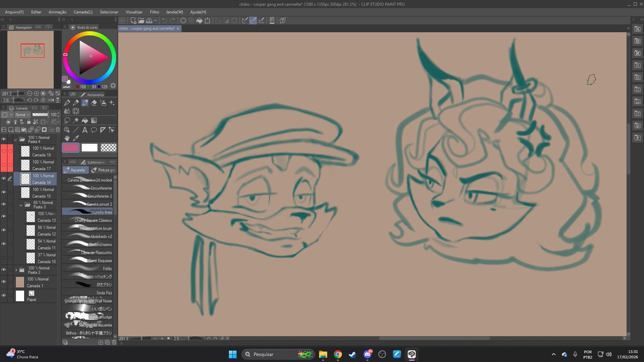The image size is (644, 362).
Task: Flip the canvas horizontally in Navigator
Action: click(x=51, y=100)
